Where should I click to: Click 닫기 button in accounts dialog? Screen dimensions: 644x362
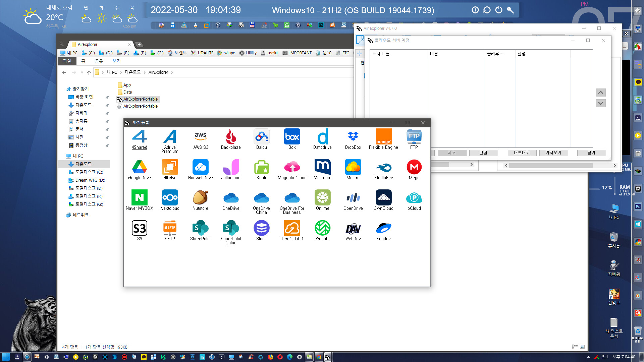point(591,153)
